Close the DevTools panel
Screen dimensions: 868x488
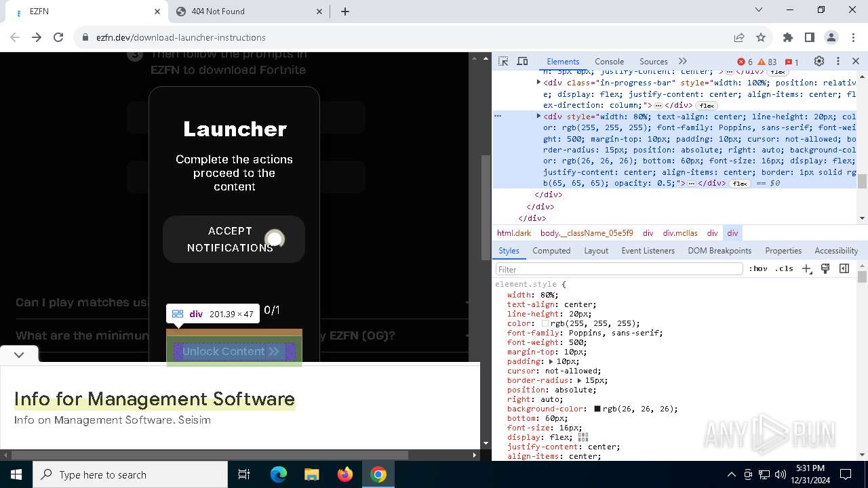(x=856, y=61)
